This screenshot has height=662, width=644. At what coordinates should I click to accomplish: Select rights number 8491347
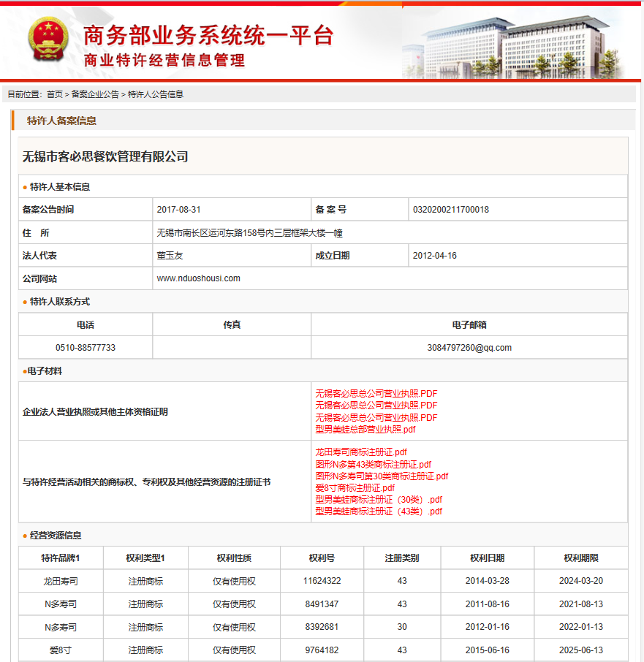[x=322, y=604]
